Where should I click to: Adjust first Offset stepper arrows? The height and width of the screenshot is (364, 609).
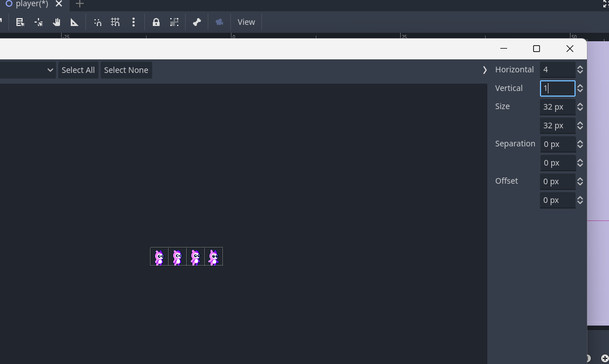pyautogui.click(x=580, y=181)
